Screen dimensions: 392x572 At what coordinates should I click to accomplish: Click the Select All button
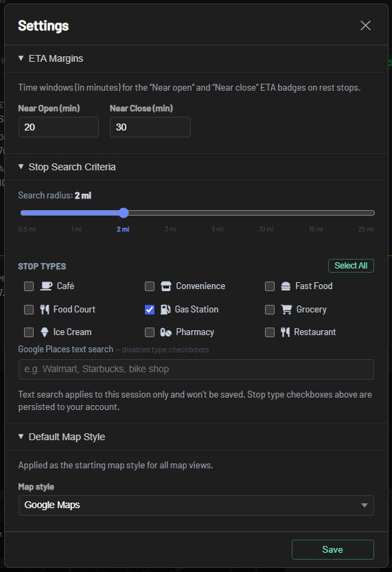pyautogui.click(x=351, y=266)
